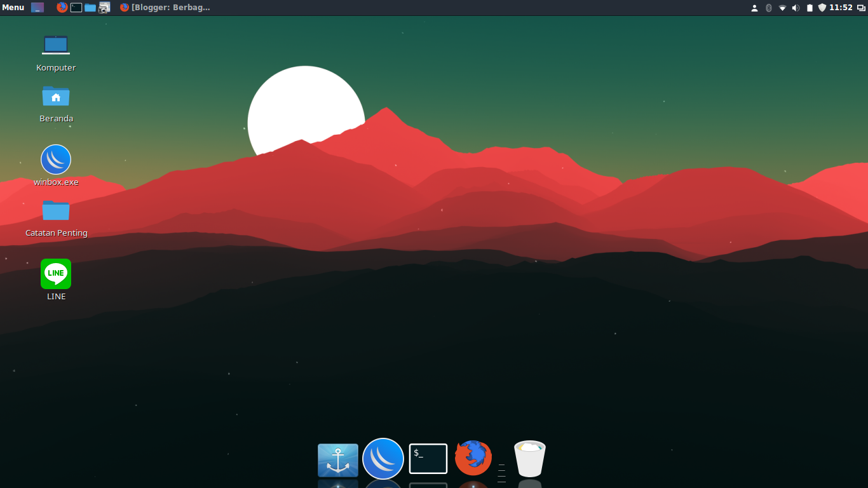Open the Beranda home folder
Image resolution: width=868 pixels, height=488 pixels.
coord(55,96)
